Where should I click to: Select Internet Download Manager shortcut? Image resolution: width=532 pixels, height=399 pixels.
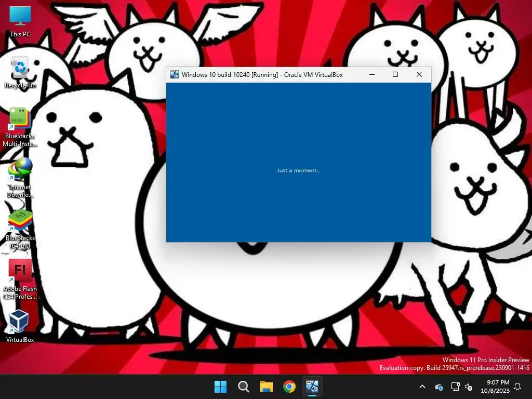point(20,178)
